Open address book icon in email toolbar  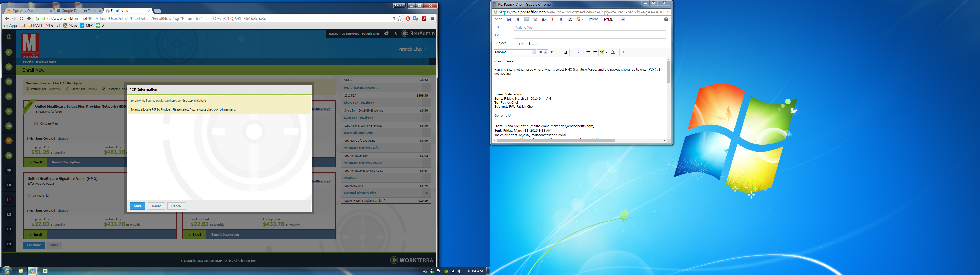(x=535, y=19)
